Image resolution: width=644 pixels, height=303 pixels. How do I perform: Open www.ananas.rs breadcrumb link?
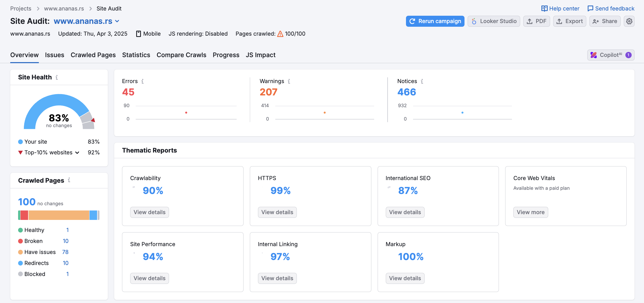click(64, 9)
